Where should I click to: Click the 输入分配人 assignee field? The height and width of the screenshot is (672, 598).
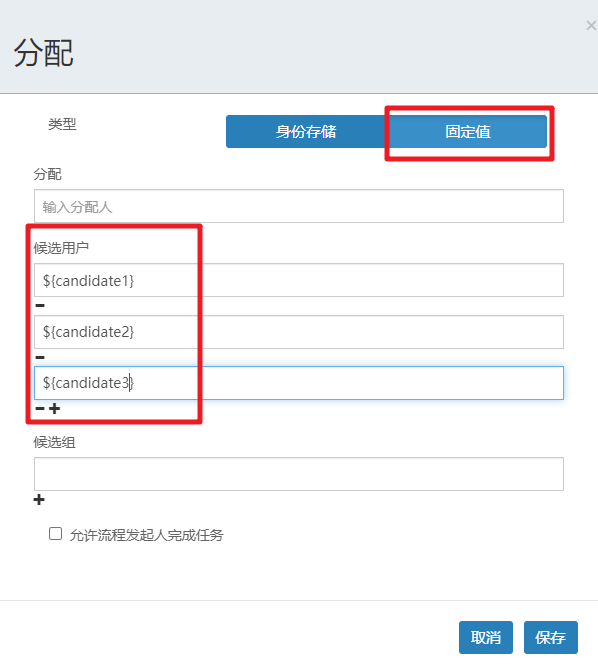299,206
